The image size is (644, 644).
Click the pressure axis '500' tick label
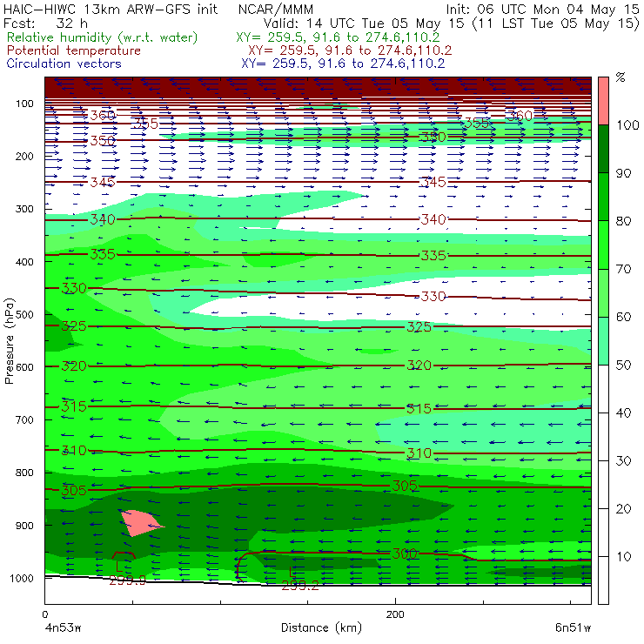click(x=24, y=315)
